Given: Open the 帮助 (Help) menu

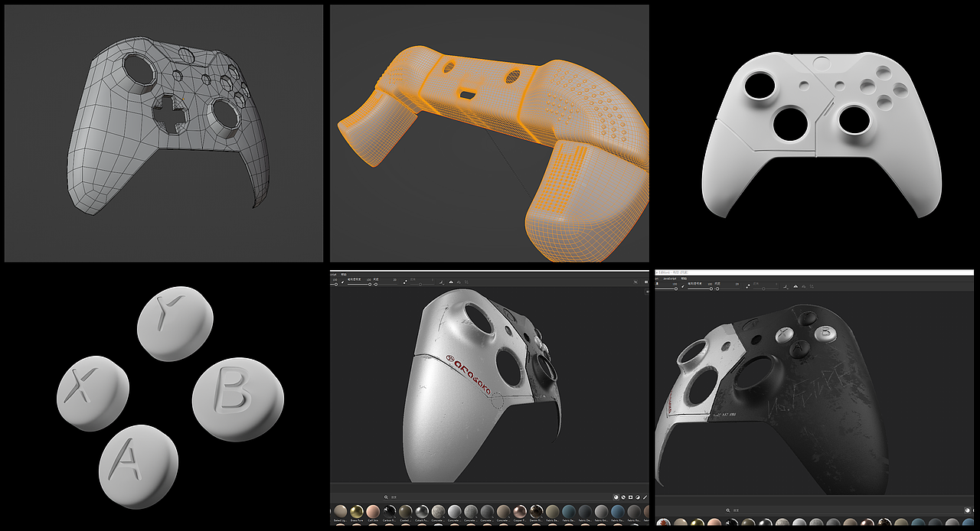Looking at the screenshot, I should (x=682, y=279).
